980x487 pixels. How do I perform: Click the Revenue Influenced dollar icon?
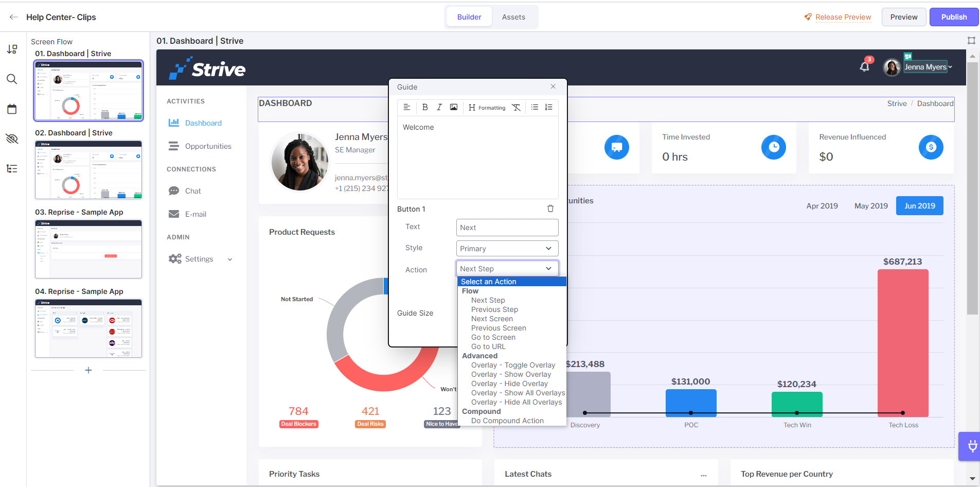[931, 147]
